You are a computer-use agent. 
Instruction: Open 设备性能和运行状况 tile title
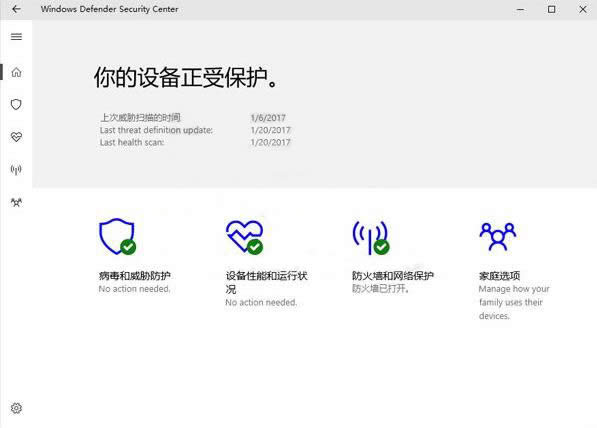pyautogui.click(x=266, y=282)
